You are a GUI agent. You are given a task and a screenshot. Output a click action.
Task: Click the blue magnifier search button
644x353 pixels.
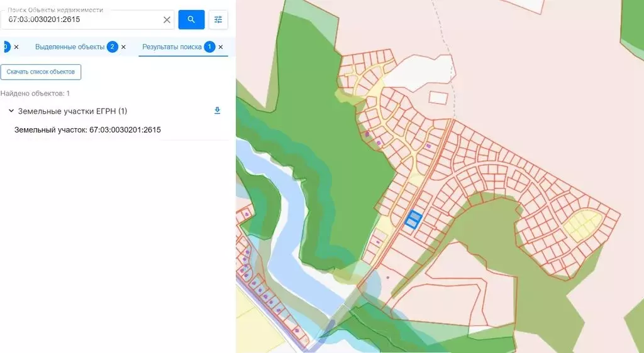191,19
